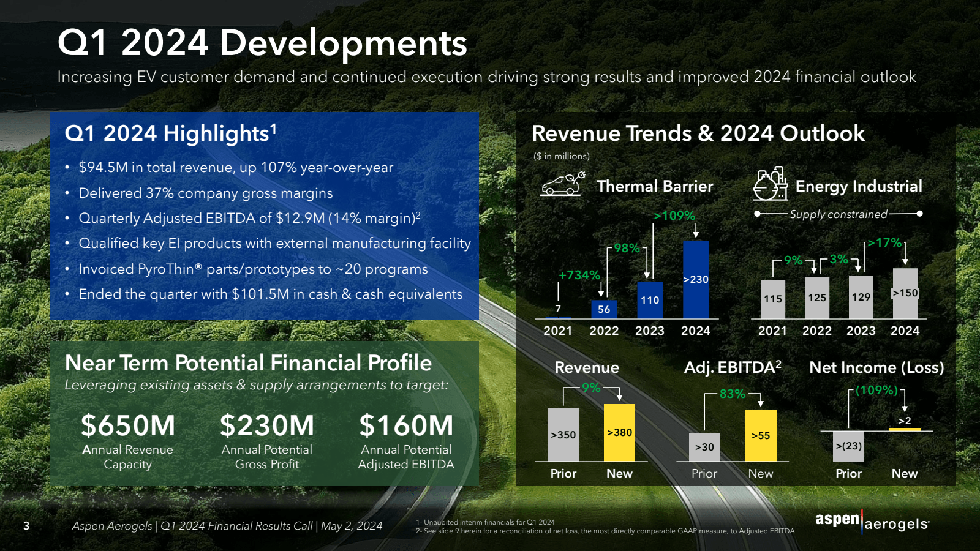Image resolution: width=980 pixels, height=551 pixels.
Task: Click the Adj. EBITDA new >55 bar
Action: pyautogui.click(x=761, y=435)
